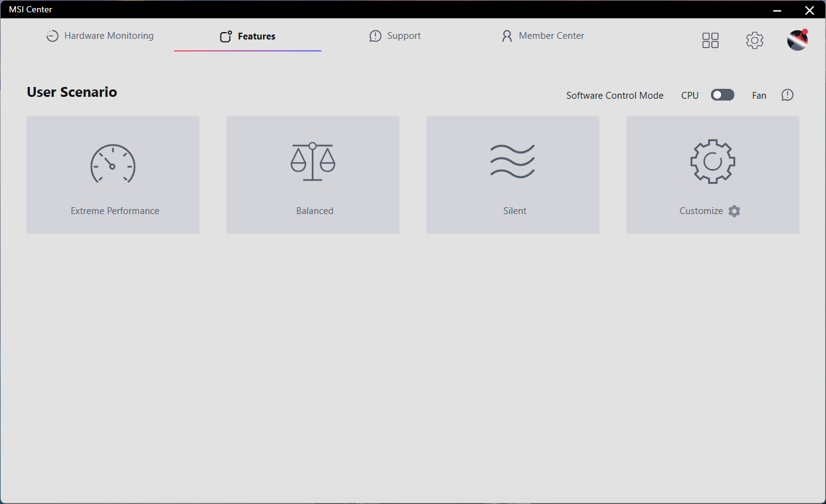826x504 pixels.
Task: Activate the Silent scenario
Action: coord(513,175)
